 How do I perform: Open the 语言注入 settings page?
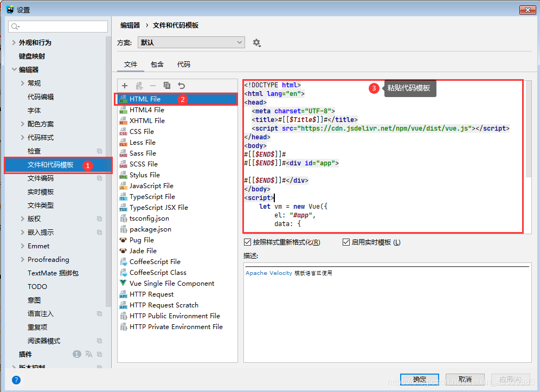(41, 314)
